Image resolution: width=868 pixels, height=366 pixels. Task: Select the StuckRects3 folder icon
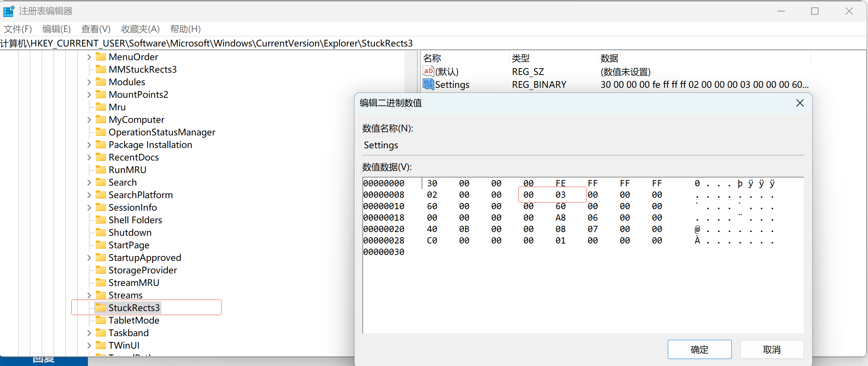(x=100, y=307)
